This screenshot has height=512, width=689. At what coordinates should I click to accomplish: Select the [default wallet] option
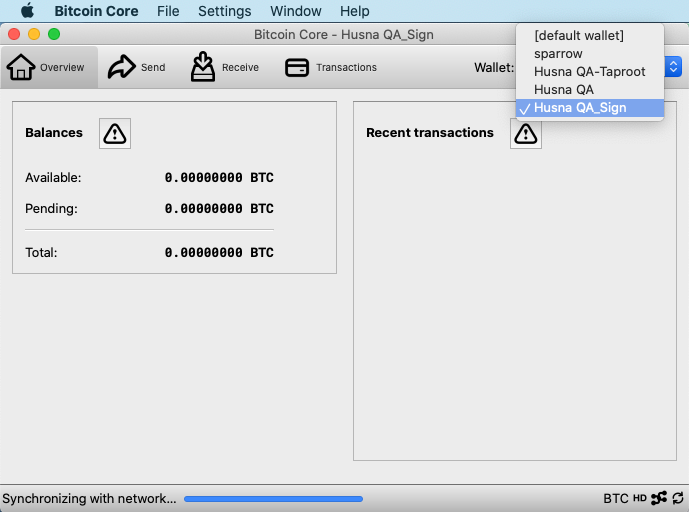click(x=590, y=36)
